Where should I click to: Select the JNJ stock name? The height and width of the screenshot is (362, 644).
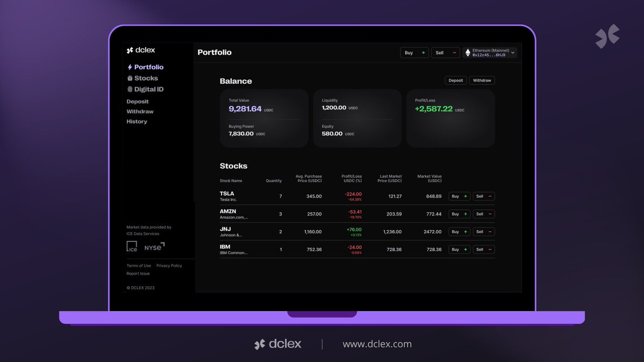(225, 229)
